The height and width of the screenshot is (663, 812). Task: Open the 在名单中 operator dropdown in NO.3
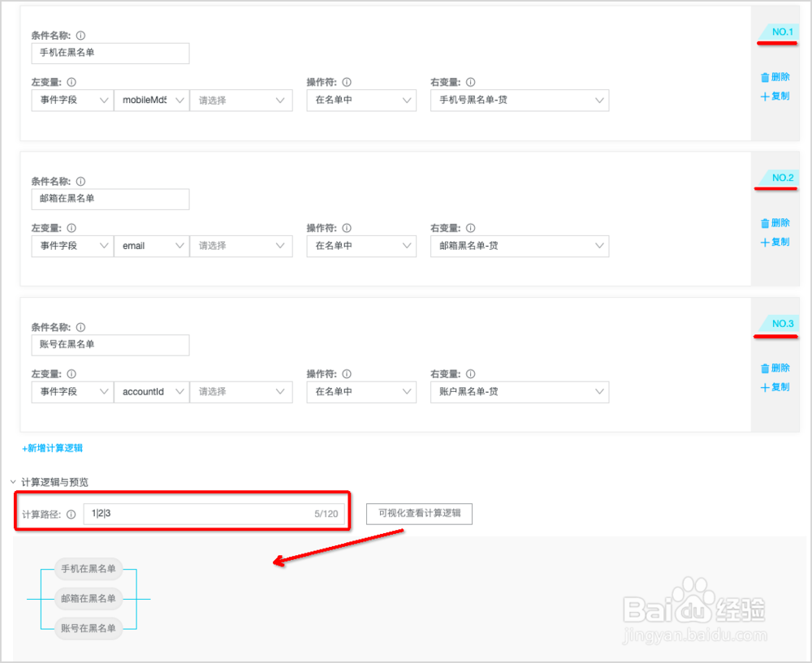tap(361, 392)
